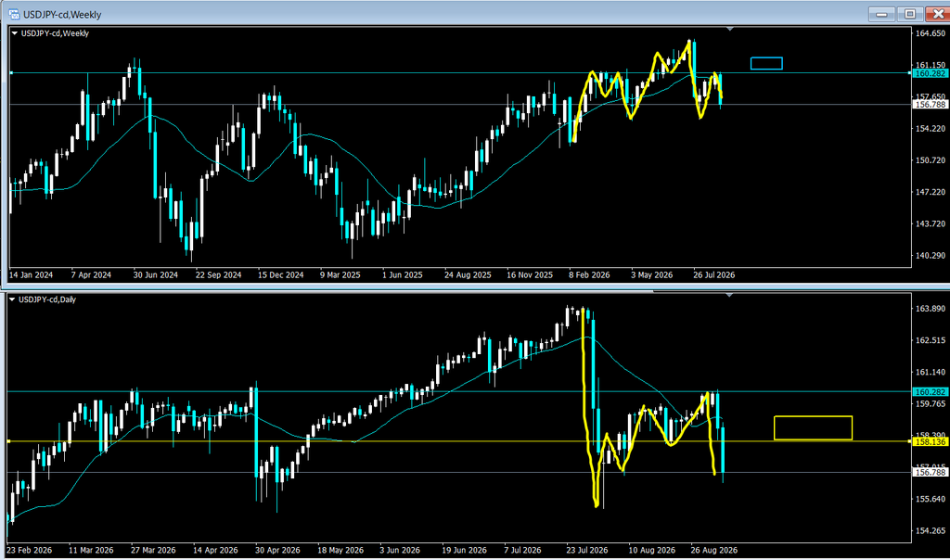Screen dimensions: 950x560
Task: Expand the USDJPY-cd,Daily chart dropdown triangle
Action: click(12, 299)
